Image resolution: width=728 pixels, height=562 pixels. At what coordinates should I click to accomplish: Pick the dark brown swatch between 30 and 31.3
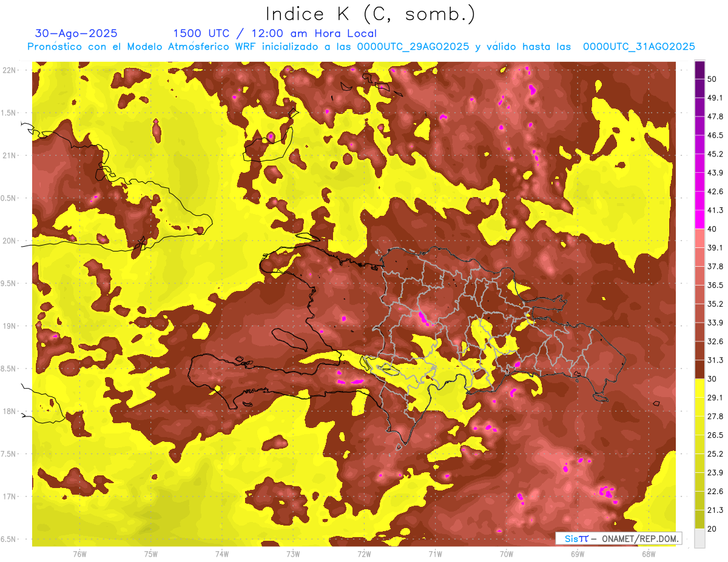[699, 369]
